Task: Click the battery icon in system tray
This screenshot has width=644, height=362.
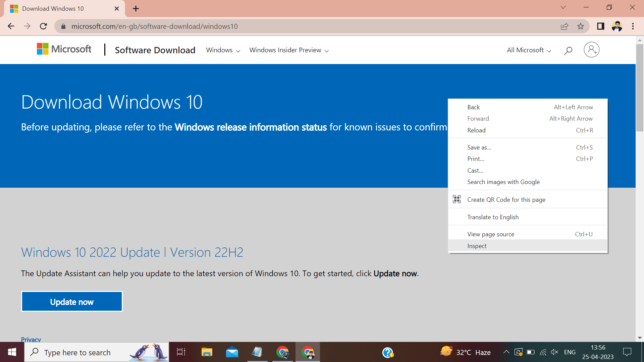Action: [531, 352]
